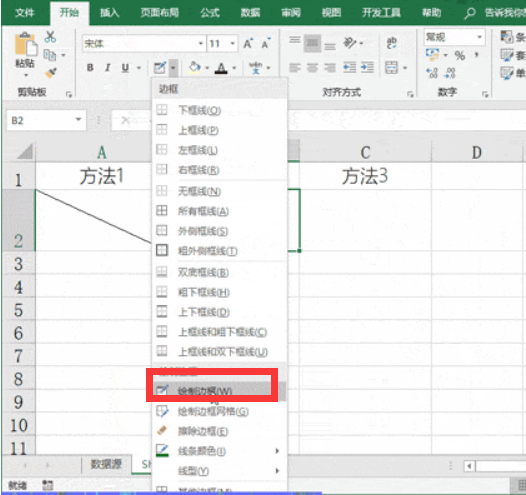Screen dimensions: 526x495
Task: Select the Format Painter brush icon
Action: pyautogui.click(x=51, y=72)
